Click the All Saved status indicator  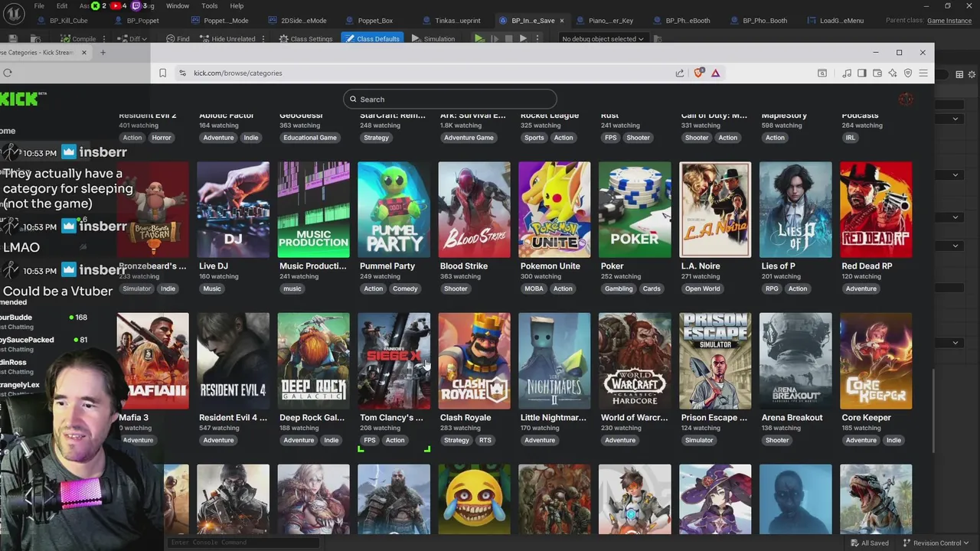click(869, 543)
